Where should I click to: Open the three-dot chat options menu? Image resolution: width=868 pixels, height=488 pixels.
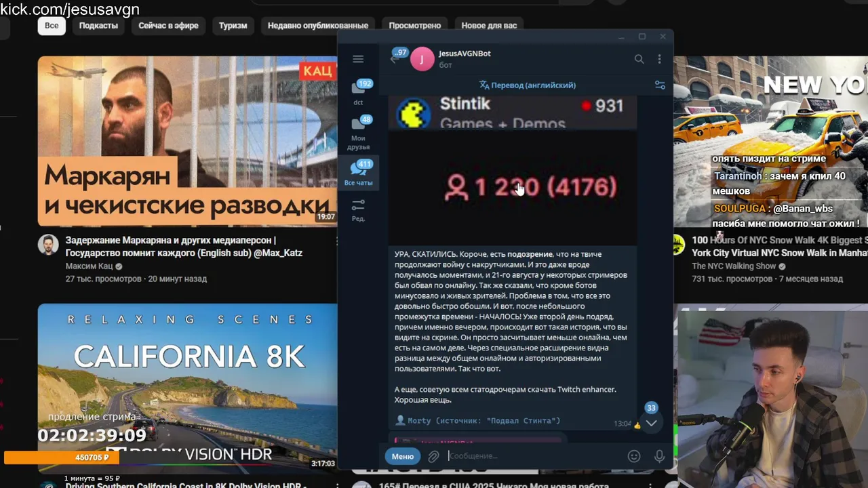tap(659, 59)
